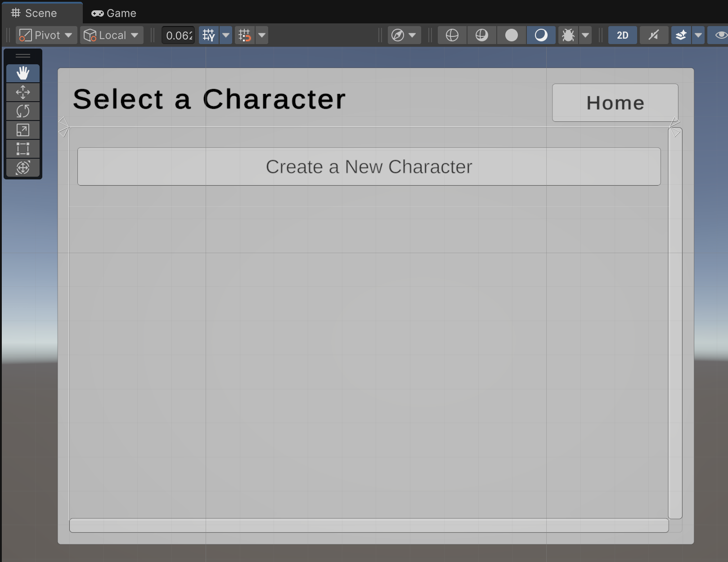
Task: Click the Create a New Character button
Action: click(x=368, y=167)
